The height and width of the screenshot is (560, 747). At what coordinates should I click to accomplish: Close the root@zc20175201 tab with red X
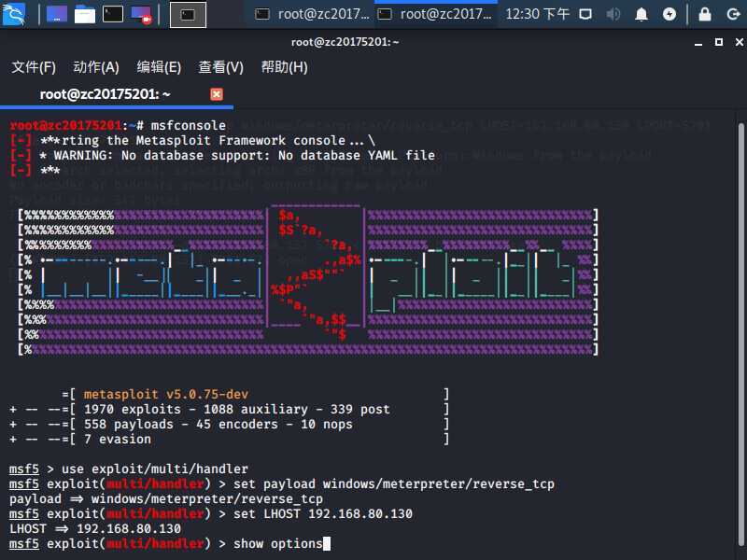pos(217,94)
